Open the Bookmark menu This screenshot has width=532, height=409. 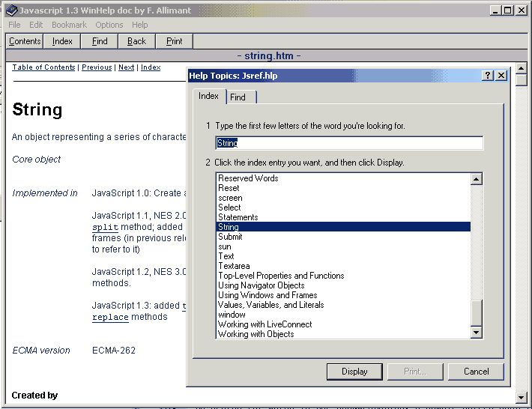tap(69, 25)
